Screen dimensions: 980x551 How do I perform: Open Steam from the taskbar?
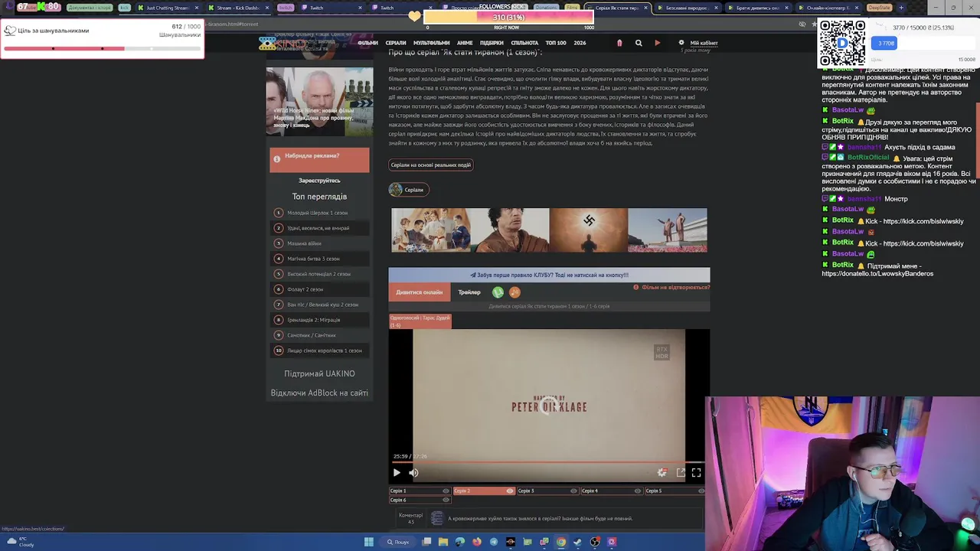pos(578,542)
